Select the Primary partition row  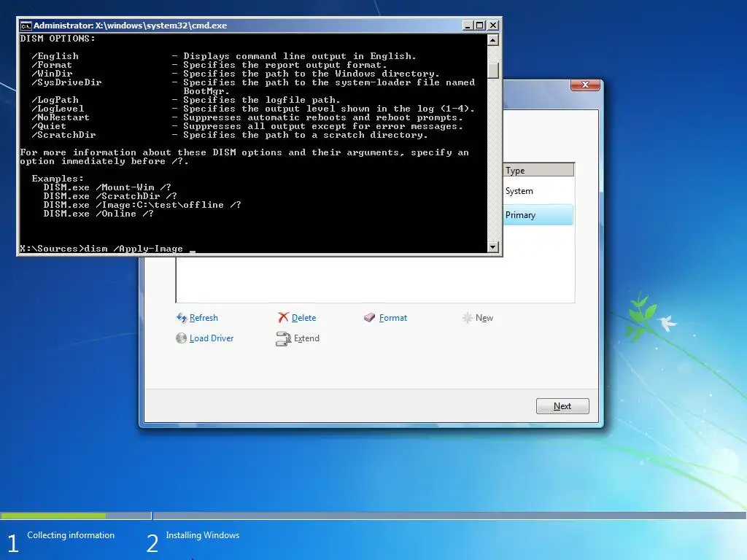point(538,215)
